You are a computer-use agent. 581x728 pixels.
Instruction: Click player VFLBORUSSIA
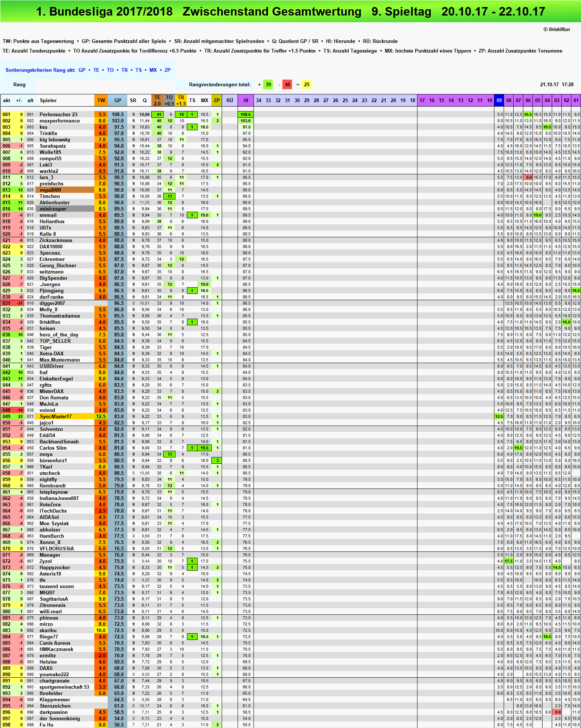(57, 548)
